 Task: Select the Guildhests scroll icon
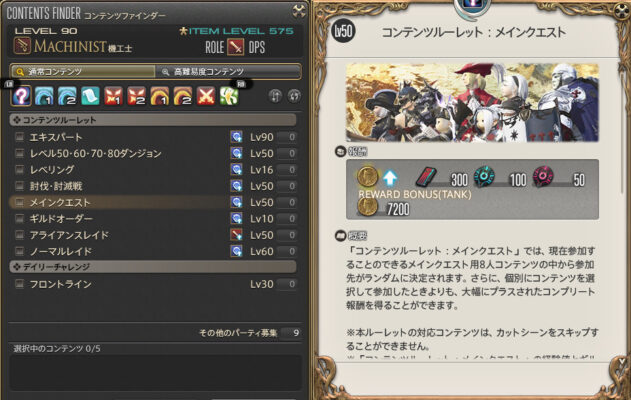click(x=90, y=96)
